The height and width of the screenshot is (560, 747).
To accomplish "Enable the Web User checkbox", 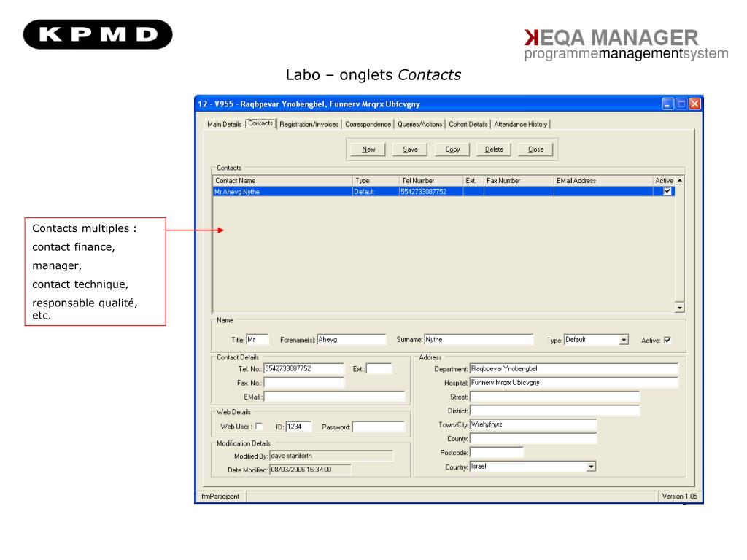I will click(x=259, y=426).
